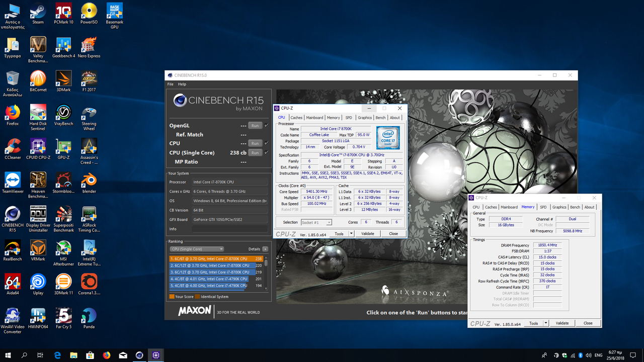Open Graphics tab in CPU-Z Memory window
Viewport: 644px width, 362px height.
pos(559,207)
